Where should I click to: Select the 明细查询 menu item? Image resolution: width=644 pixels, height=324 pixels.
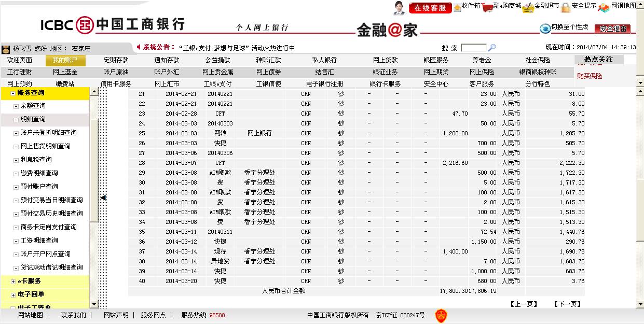tap(33, 119)
